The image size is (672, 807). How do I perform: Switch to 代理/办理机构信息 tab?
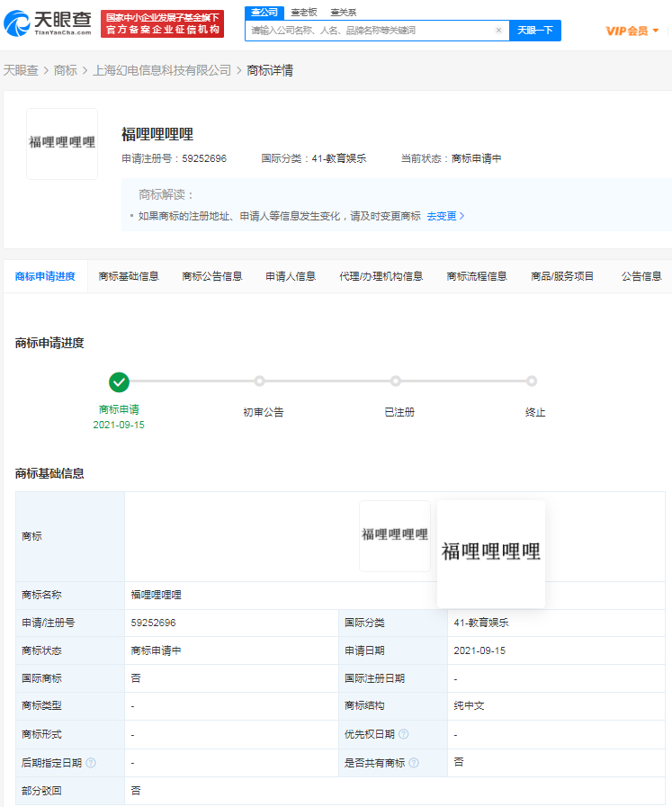(x=381, y=276)
